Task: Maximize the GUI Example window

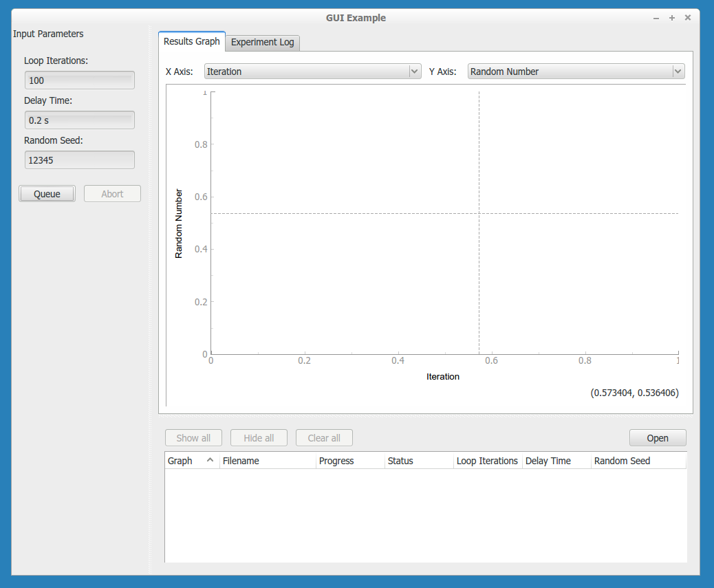Action: (x=672, y=18)
